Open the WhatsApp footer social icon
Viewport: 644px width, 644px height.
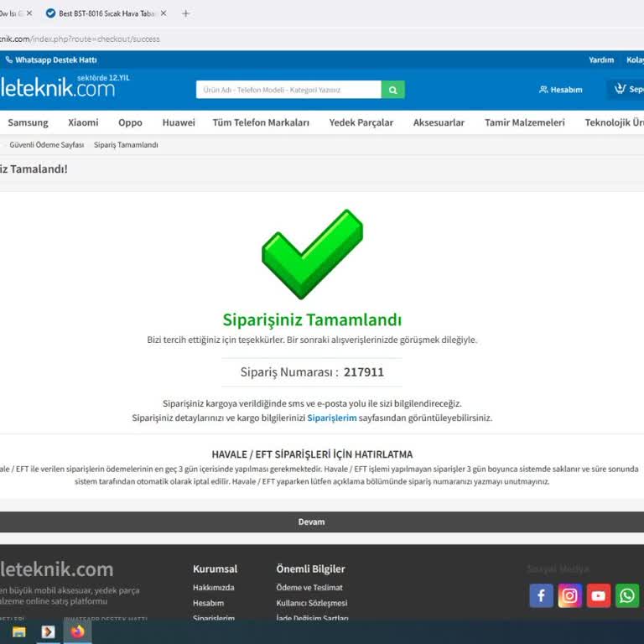627,595
